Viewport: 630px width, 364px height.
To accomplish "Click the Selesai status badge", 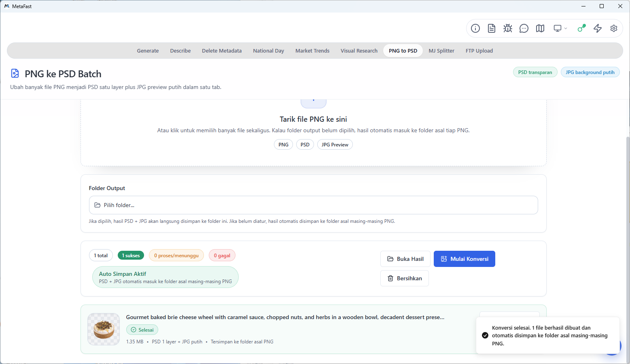I will tap(142, 330).
